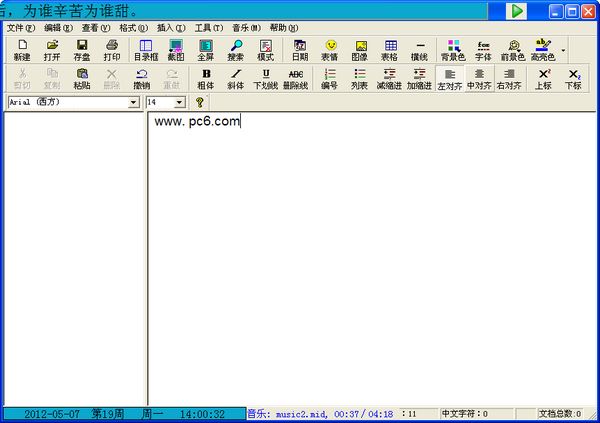Toggle underline with 下划线
The image size is (600, 423).
pyautogui.click(x=265, y=78)
